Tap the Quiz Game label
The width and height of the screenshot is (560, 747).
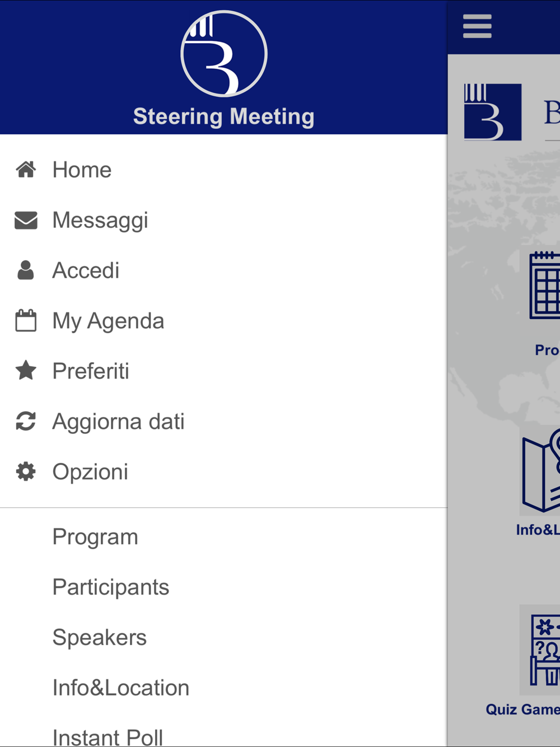522,709
